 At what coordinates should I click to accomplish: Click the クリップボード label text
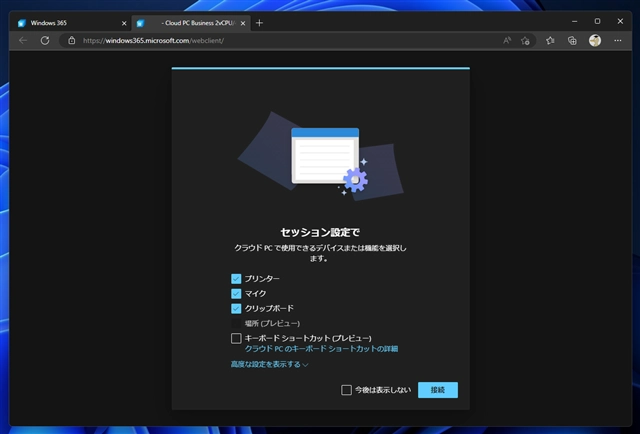click(269, 308)
